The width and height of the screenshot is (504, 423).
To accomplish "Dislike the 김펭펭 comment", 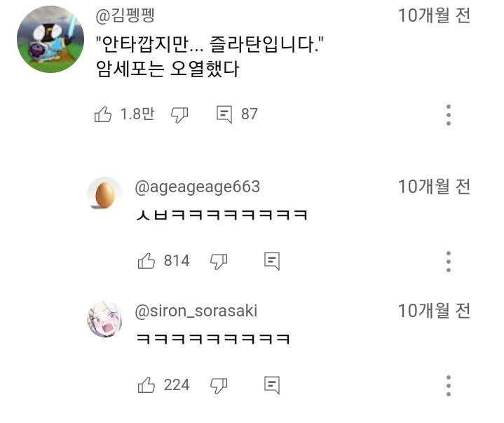I will coord(180,114).
